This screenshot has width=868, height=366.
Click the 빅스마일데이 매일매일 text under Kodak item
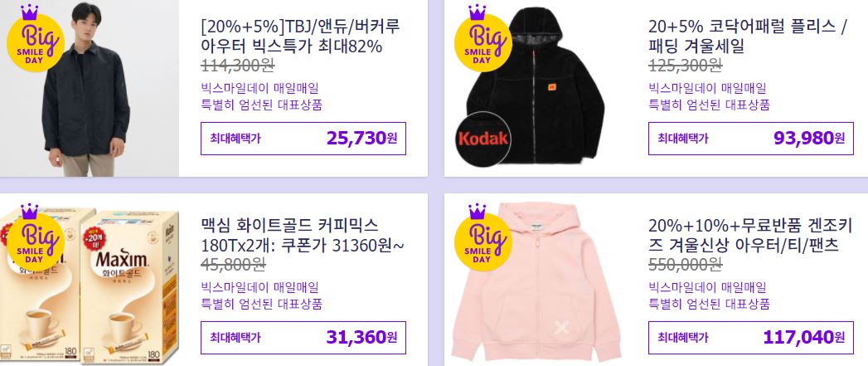[707, 88]
